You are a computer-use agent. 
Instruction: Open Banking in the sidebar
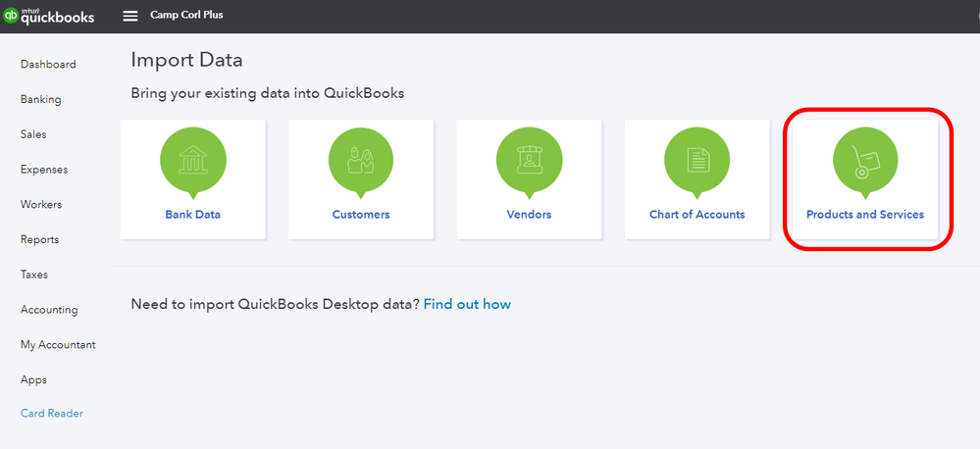click(40, 99)
